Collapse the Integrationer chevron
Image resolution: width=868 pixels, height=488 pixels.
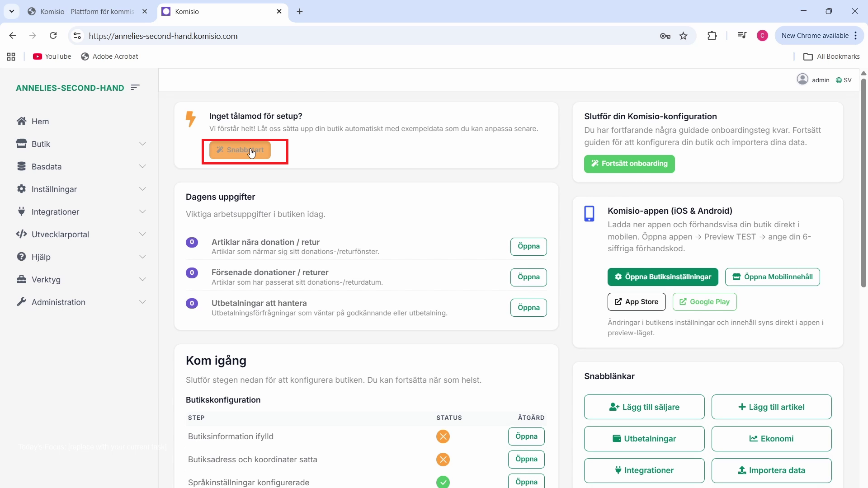[143, 211]
